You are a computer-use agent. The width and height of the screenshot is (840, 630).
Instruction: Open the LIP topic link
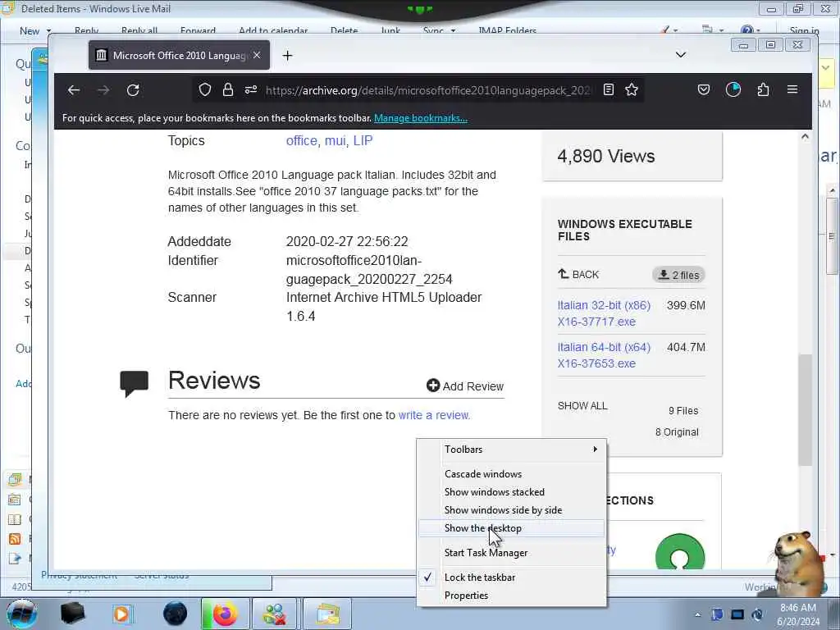363,140
